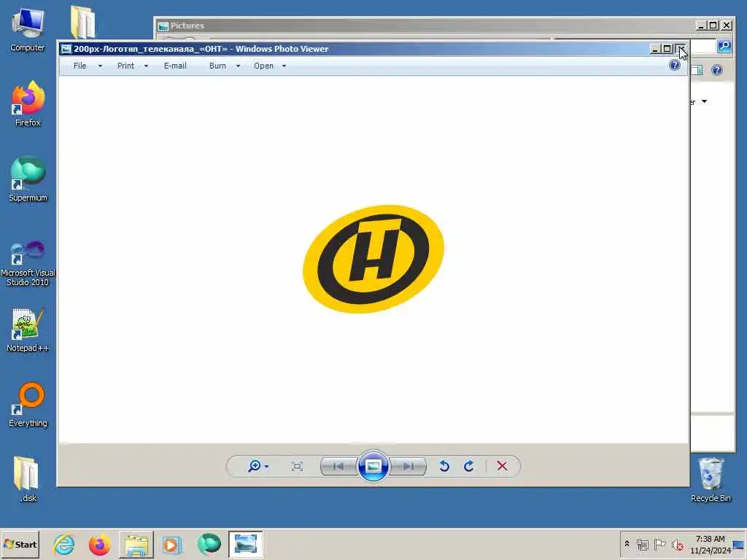747x560 pixels.
Task: Click the ONT logo image
Action: tap(373, 259)
